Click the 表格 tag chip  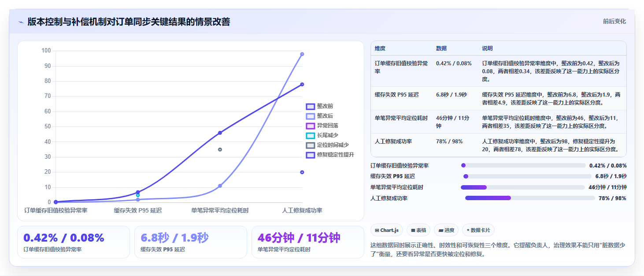click(418, 230)
